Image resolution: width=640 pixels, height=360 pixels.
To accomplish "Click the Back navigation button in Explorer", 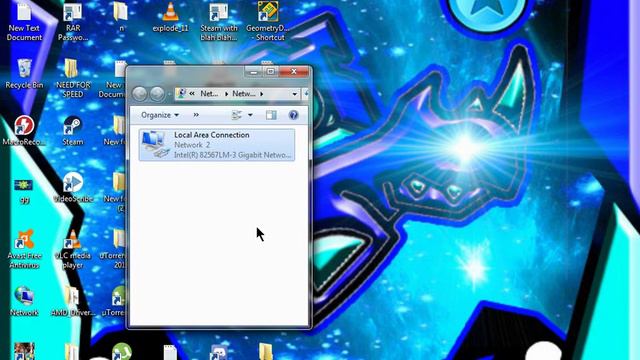I will point(140,94).
